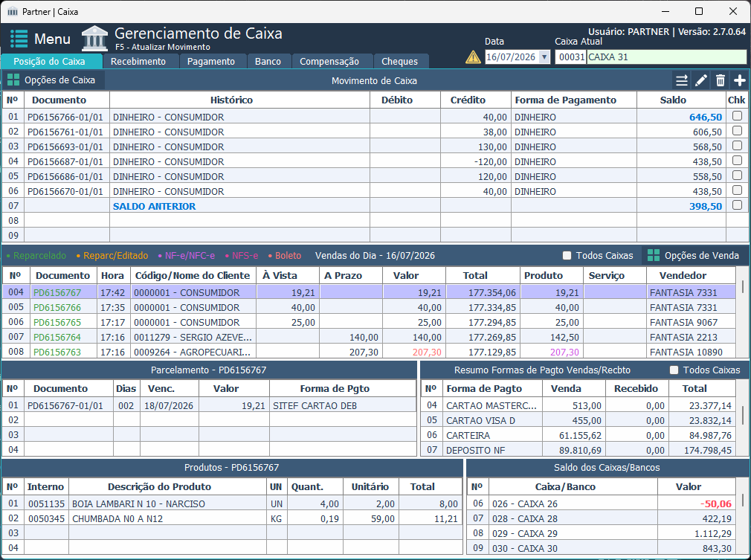Click the list ordering icon in Movimento de Caixa
The width and height of the screenshot is (751, 560).
coord(682,80)
